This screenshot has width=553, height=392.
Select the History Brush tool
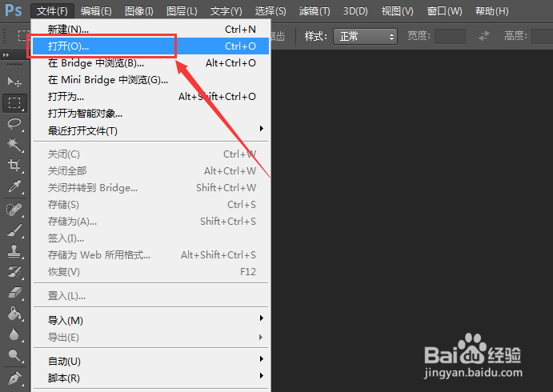click(x=14, y=272)
